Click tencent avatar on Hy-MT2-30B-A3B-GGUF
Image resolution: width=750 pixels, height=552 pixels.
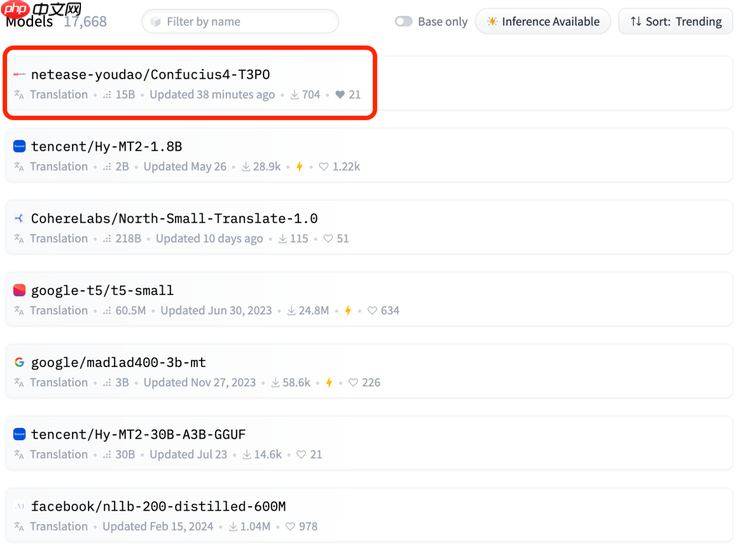tap(19, 434)
